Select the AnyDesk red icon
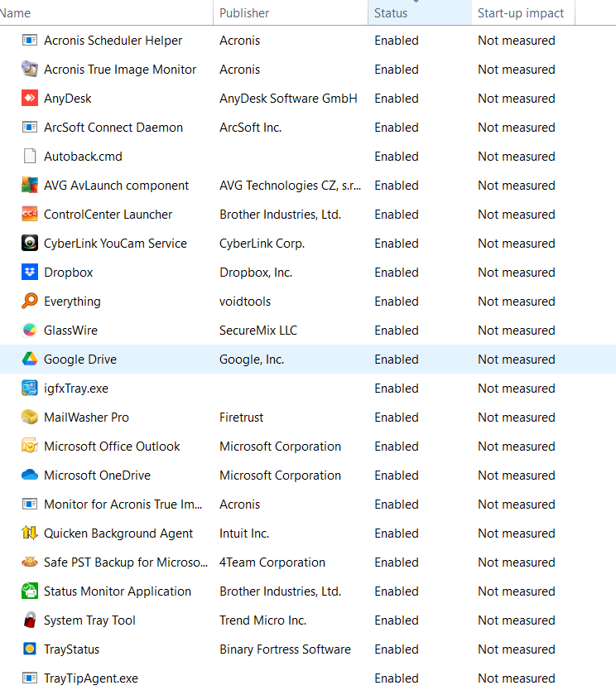 coord(30,99)
